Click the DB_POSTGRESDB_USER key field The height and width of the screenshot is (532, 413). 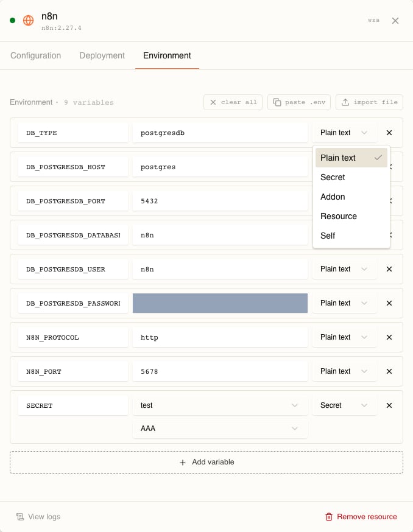click(x=73, y=269)
